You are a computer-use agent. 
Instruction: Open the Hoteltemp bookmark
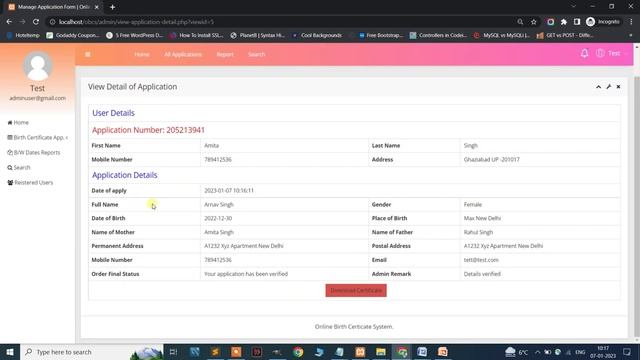pos(23,36)
